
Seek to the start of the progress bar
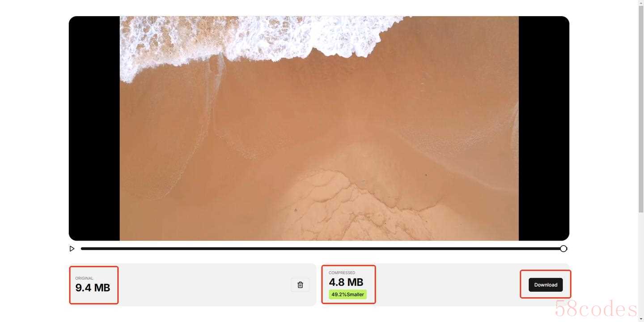[82, 249]
